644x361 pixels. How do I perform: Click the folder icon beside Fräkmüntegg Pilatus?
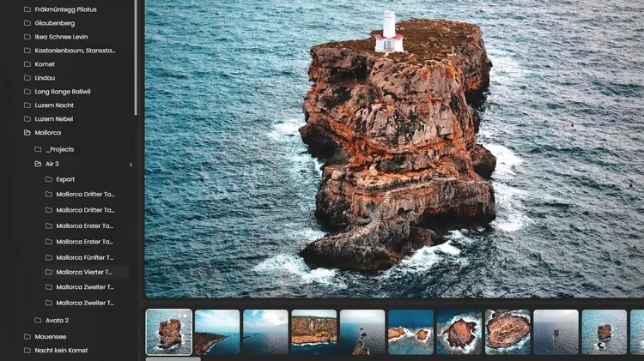click(27, 9)
